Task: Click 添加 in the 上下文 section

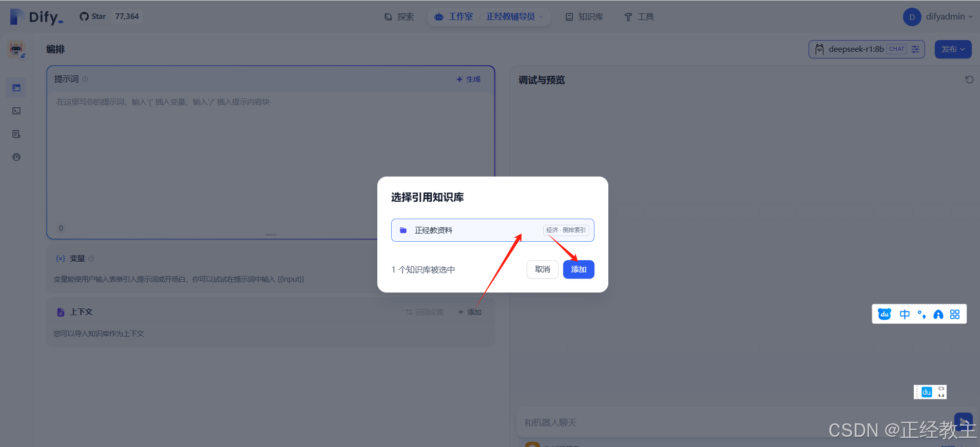Action: click(x=470, y=312)
